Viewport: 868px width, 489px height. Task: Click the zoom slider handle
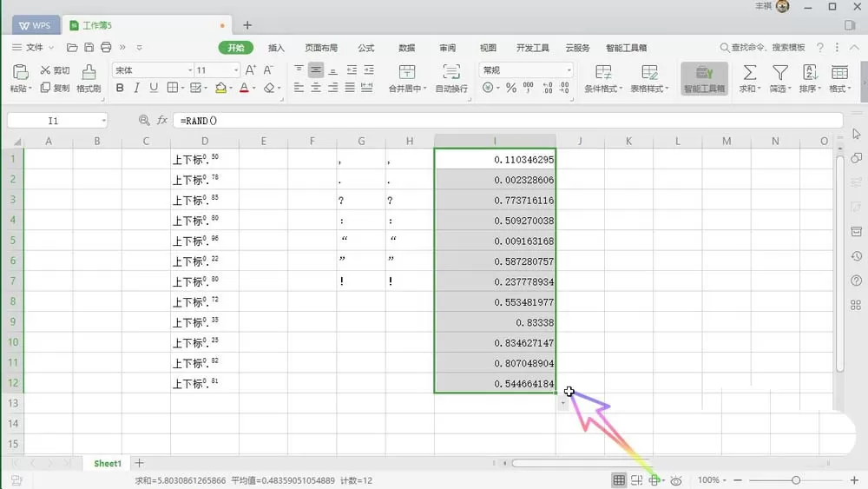coord(795,480)
